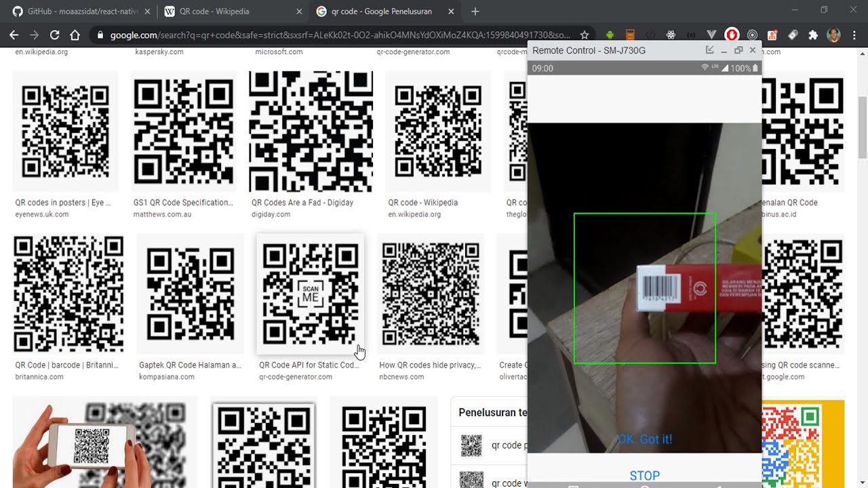Click the 'QR Code | barcode | Britanni...' link
The image size is (868, 488).
[67, 365]
